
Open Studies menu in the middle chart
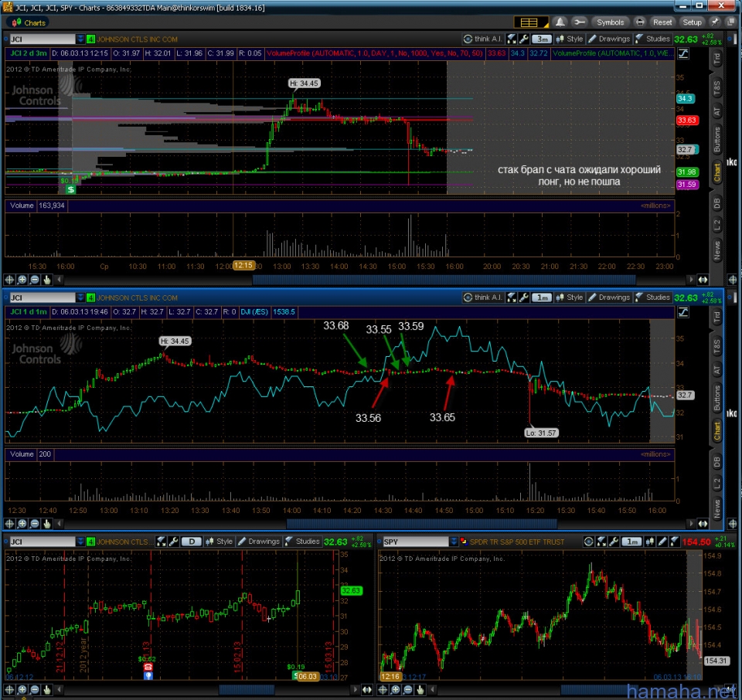(652, 297)
